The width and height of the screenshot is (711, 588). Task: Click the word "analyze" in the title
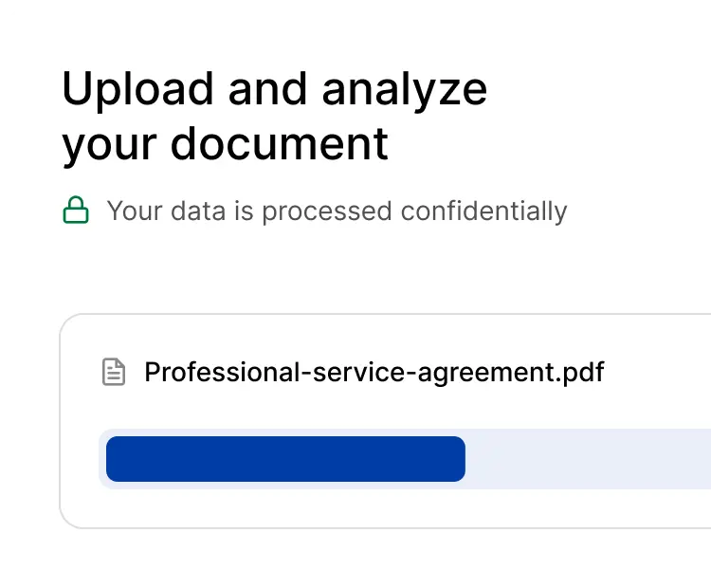coord(405,90)
